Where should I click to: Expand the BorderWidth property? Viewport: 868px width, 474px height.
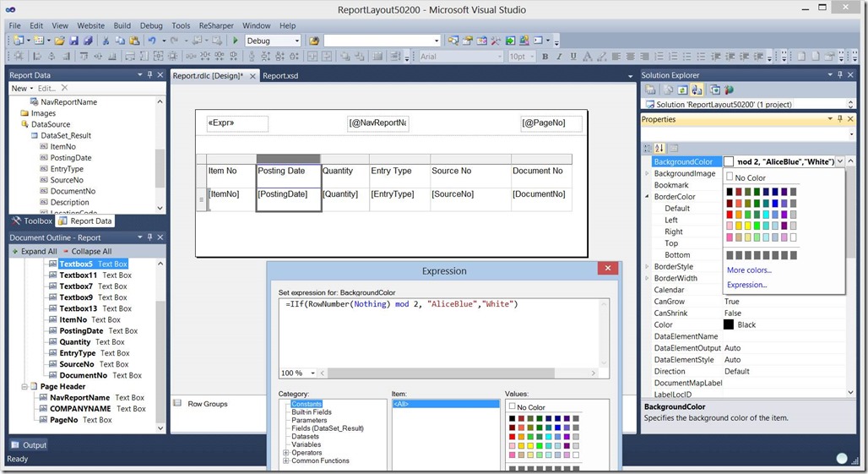coord(647,278)
